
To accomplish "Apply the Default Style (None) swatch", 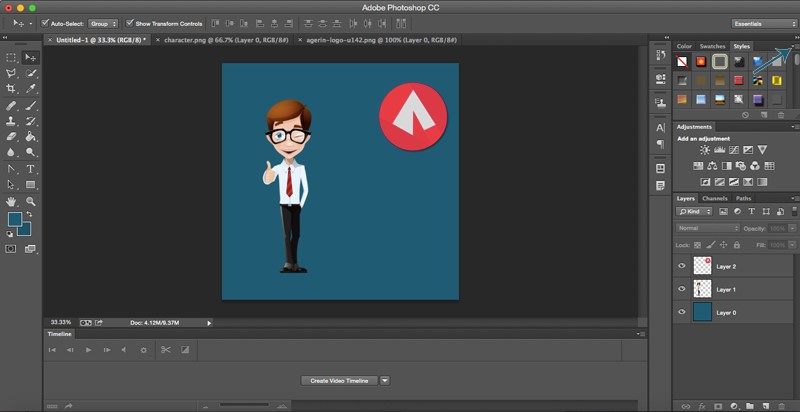I will (x=682, y=62).
